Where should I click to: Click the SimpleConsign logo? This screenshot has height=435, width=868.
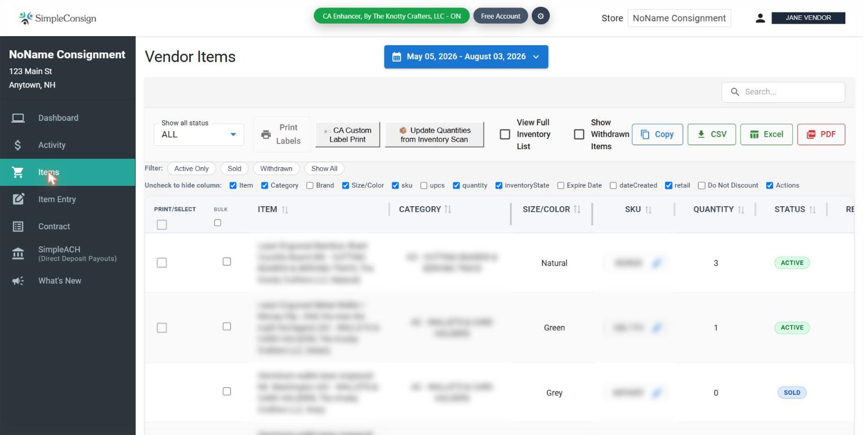pos(57,18)
